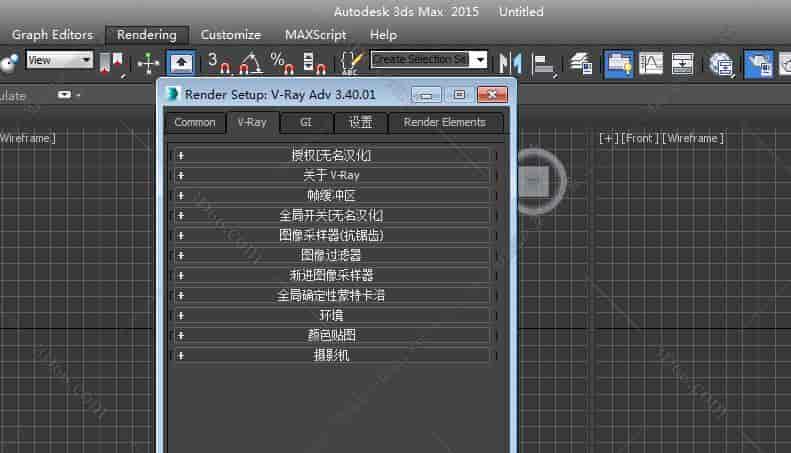Expand the 摄影机 rollout
791x453 pixels.
331,355
